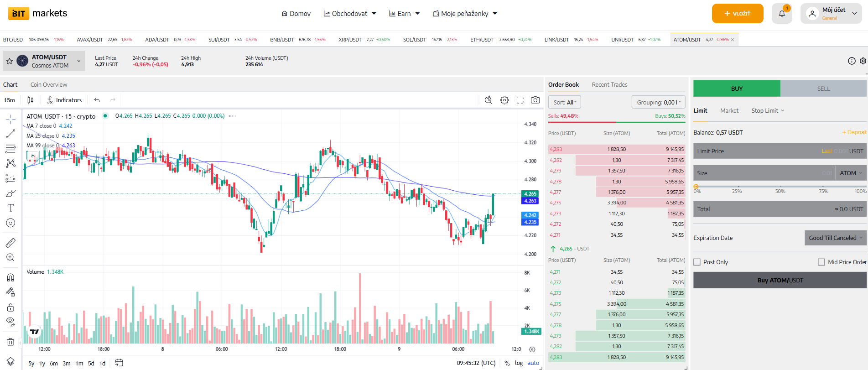Open chart settings gear icon
This screenshot has height=370, width=868.
click(504, 100)
